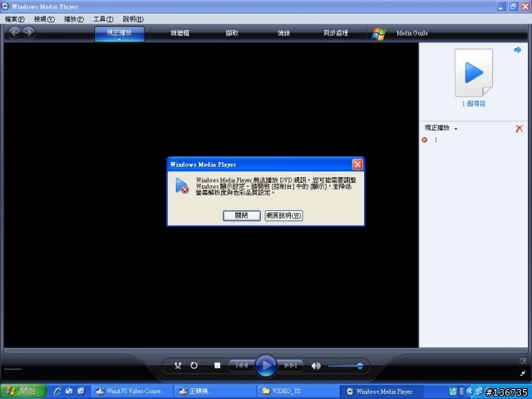Close dialog using title bar X
This screenshot has height=399, width=532.
357,165
